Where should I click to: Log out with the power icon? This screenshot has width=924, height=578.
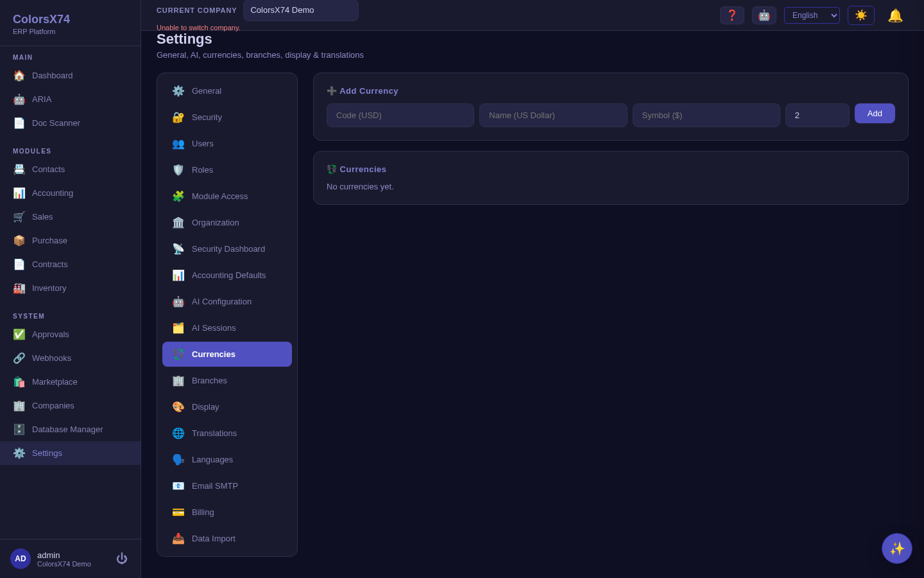[122, 559]
